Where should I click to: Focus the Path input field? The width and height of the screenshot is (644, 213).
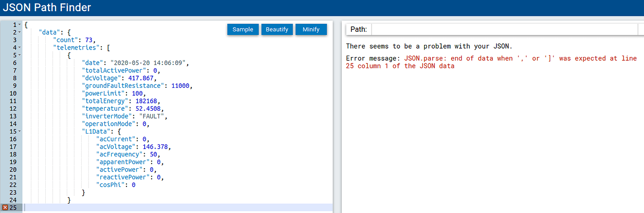(x=504, y=29)
